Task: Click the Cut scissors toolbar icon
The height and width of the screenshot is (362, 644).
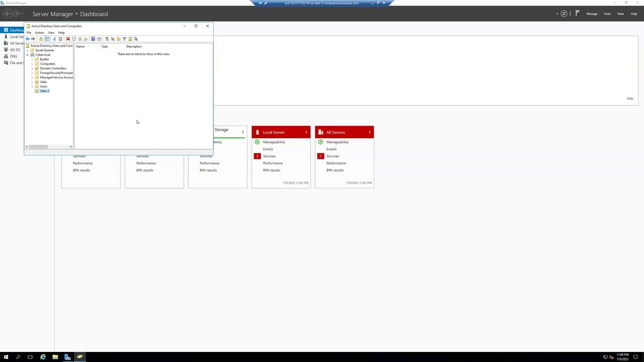Action: 54,39
